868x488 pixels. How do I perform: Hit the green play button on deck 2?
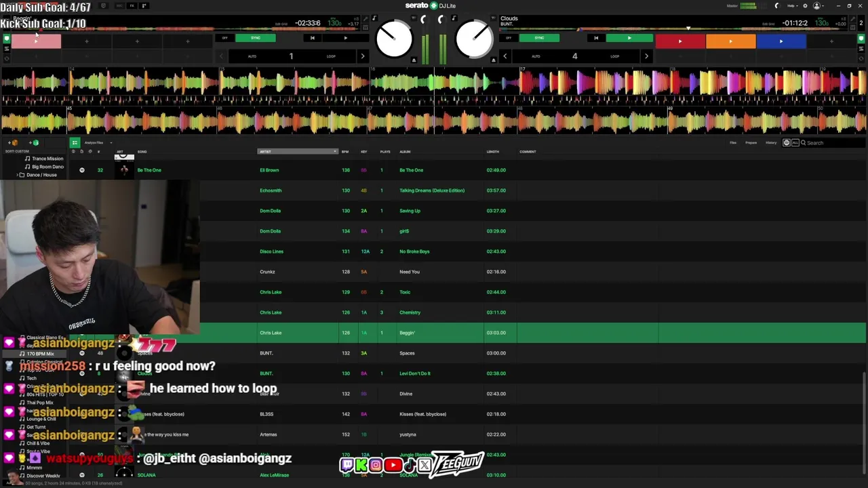[x=629, y=38]
